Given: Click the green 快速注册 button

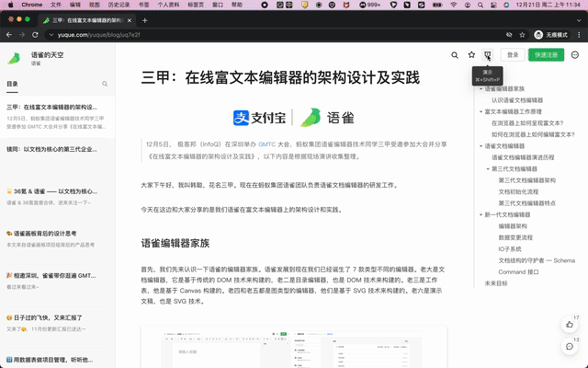Looking at the screenshot, I should [x=546, y=55].
